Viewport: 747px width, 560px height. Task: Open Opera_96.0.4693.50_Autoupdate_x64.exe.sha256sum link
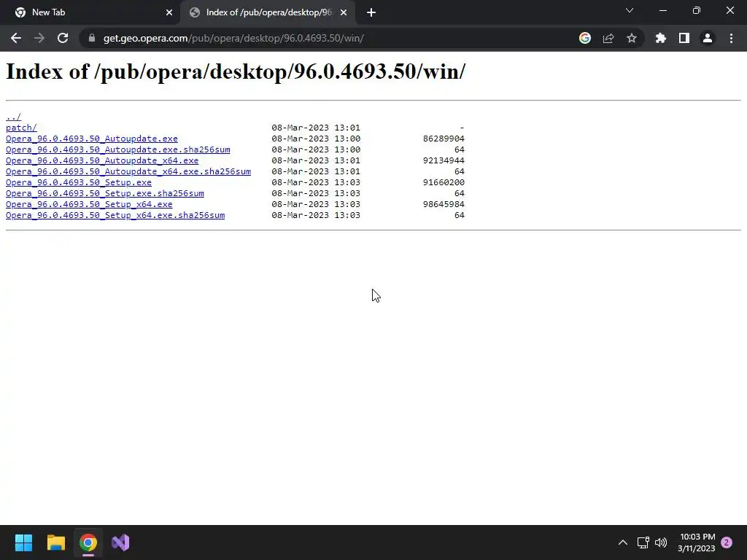[x=128, y=171]
